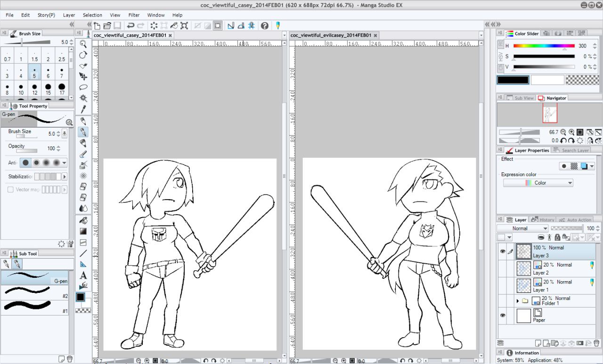This screenshot has height=364, width=603.
Task: Select the first anti-aliasing option
Action: pos(26,162)
